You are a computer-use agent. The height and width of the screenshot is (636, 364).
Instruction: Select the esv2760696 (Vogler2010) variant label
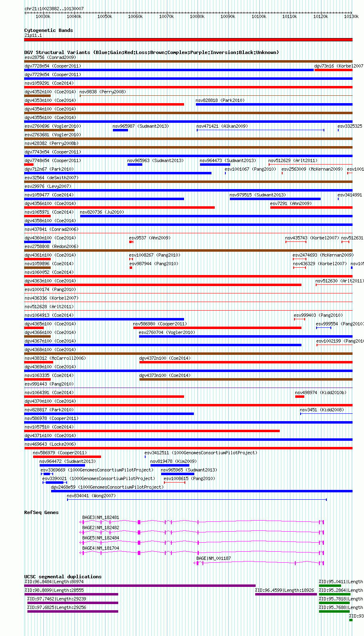[x=53, y=126]
